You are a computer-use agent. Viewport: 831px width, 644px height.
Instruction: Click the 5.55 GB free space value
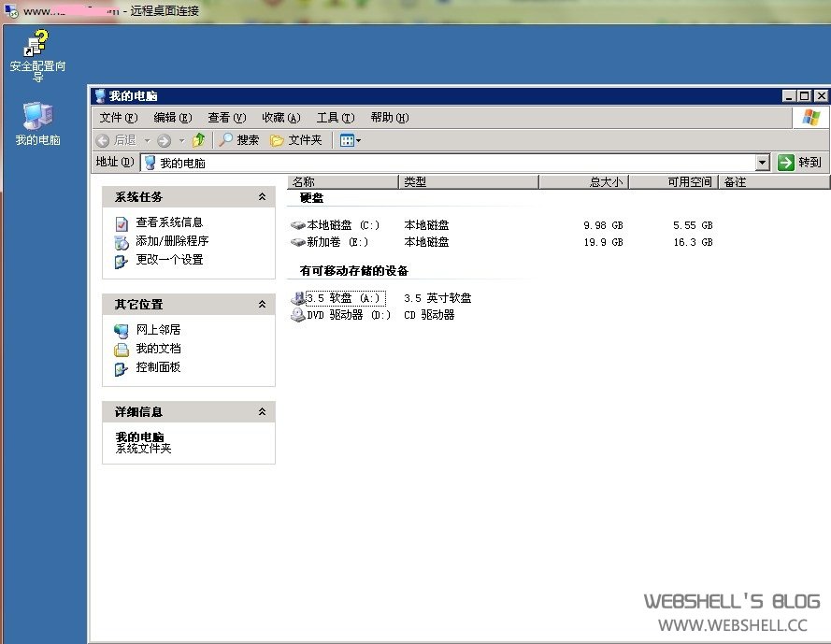pos(693,225)
